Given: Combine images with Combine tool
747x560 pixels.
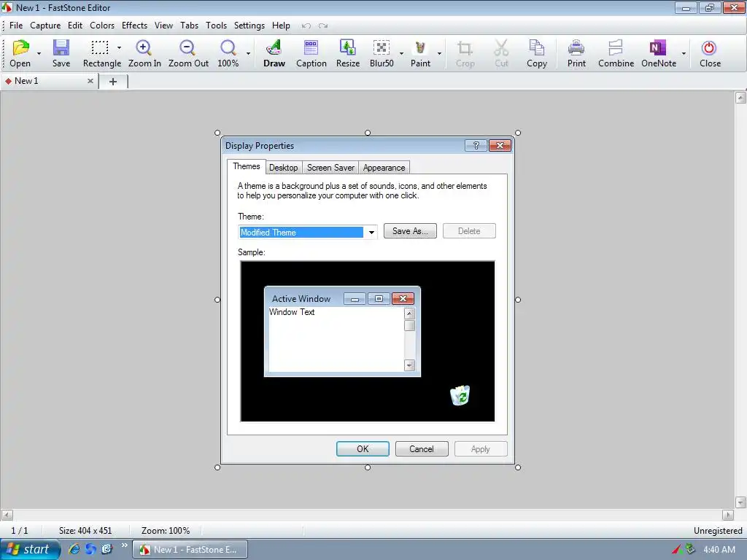Looking at the screenshot, I should [616, 53].
